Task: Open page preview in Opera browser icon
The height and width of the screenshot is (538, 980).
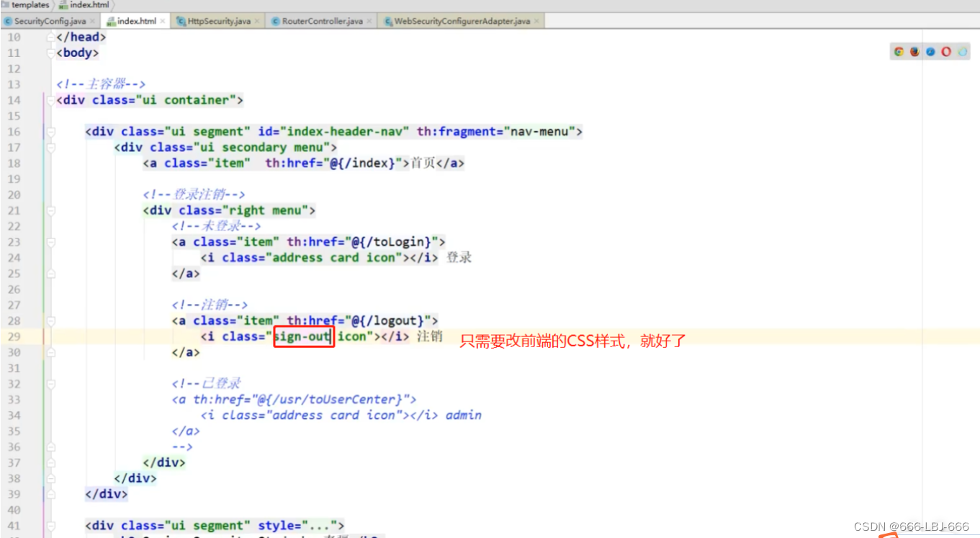Action: point(946,52)
